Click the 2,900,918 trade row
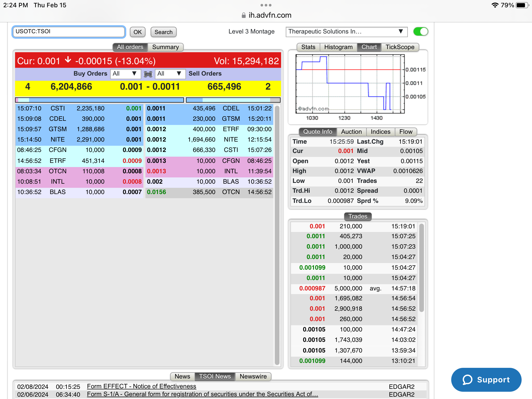The width and height of the screenshot is (532, 399). pyautogui.click(x=354, y=309)
